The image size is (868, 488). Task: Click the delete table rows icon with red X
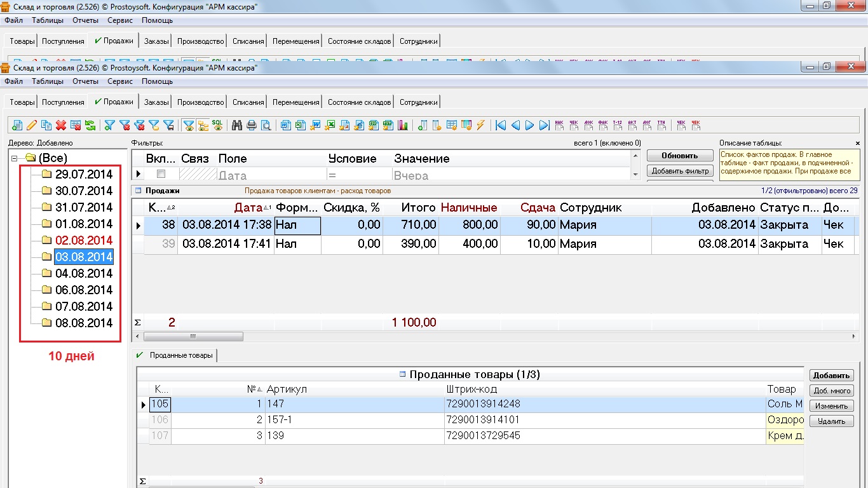point(76,125)
